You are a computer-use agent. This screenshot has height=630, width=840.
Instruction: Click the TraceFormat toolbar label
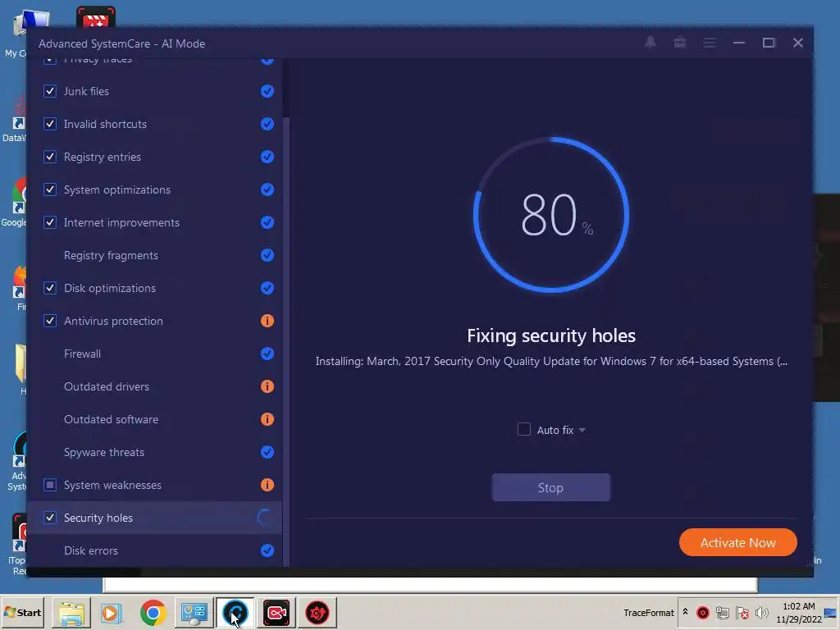coord(649,612)
